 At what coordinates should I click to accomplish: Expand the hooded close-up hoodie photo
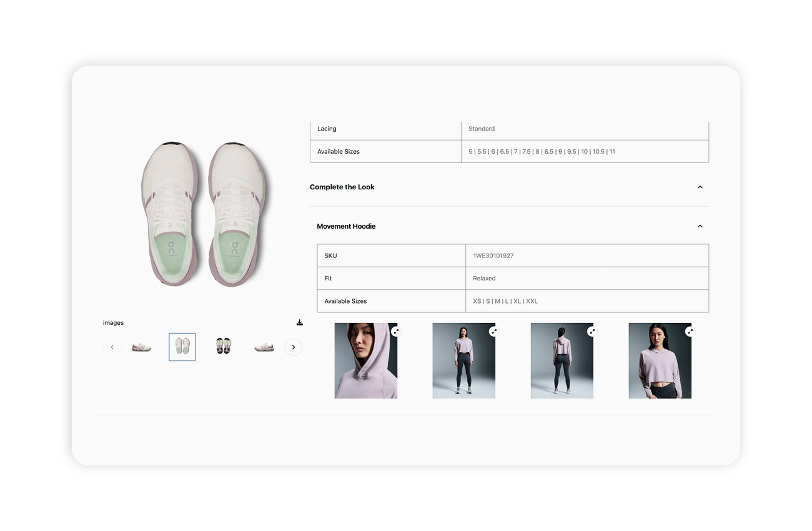tap(395, 331)
